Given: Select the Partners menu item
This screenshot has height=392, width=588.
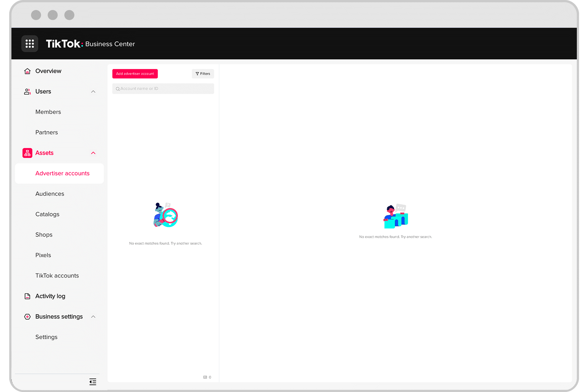Looking at the screenshot, I should [x=47, y=132].
